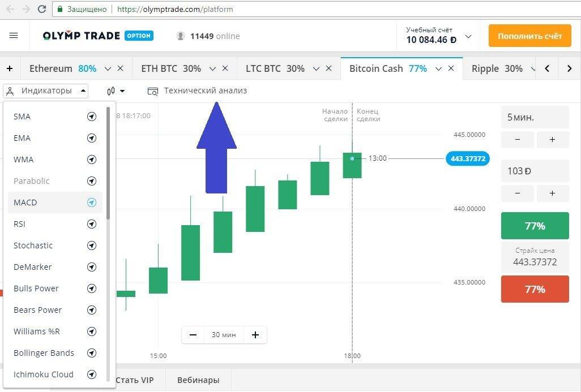Click the green 77% up button
This screenshot has height=392, width=581.
[535, 226]
